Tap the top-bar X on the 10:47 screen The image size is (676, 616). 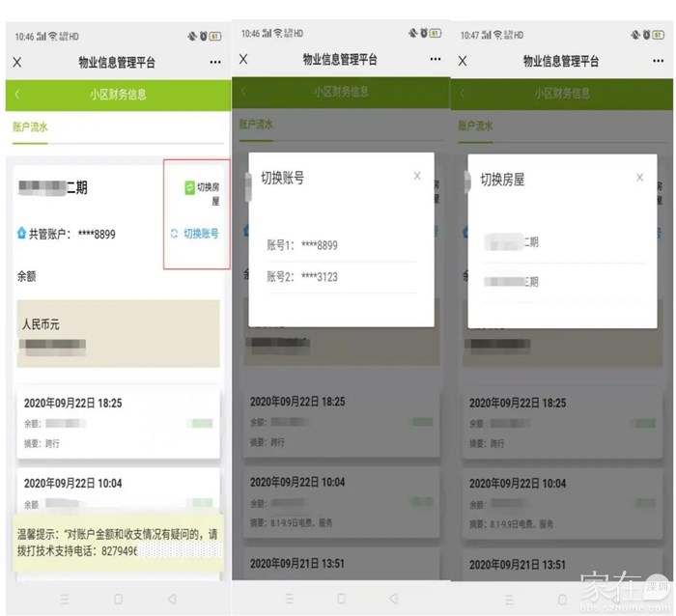[x=463, y=61]
